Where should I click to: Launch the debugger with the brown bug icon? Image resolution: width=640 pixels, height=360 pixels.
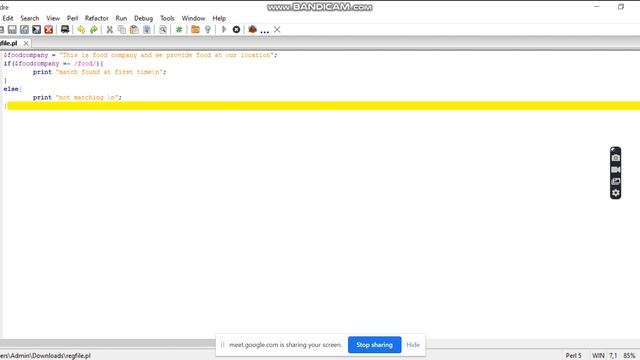pyautogui.click(x=252, y=29)
